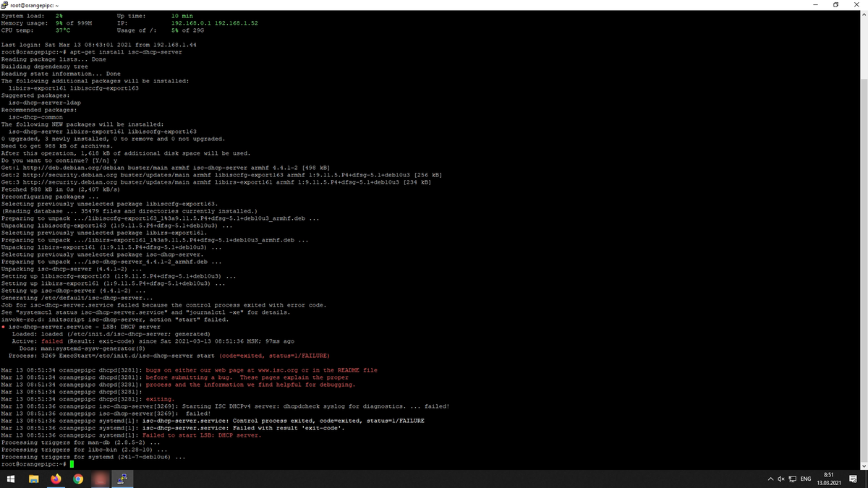
Task: Select the PuTTY taskbar button
Action: [123, 479]
